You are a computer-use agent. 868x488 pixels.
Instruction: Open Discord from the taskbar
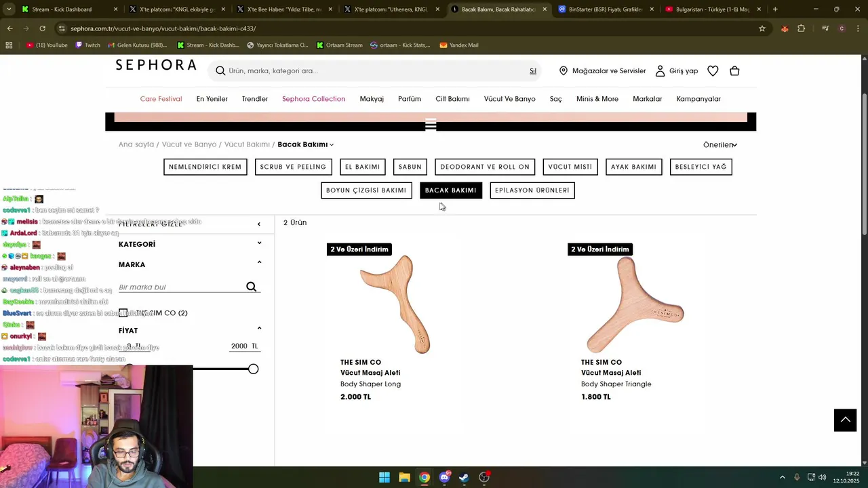444,477
